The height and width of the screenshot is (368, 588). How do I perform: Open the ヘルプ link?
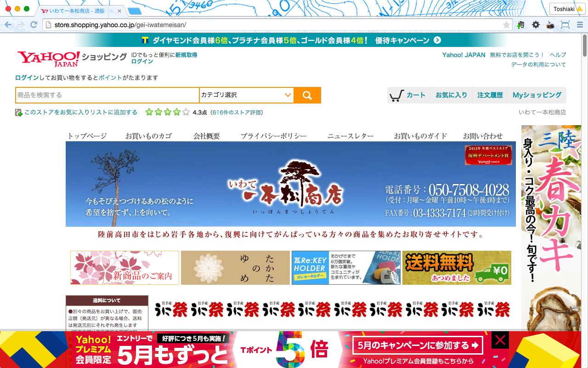tap(558, 55)
